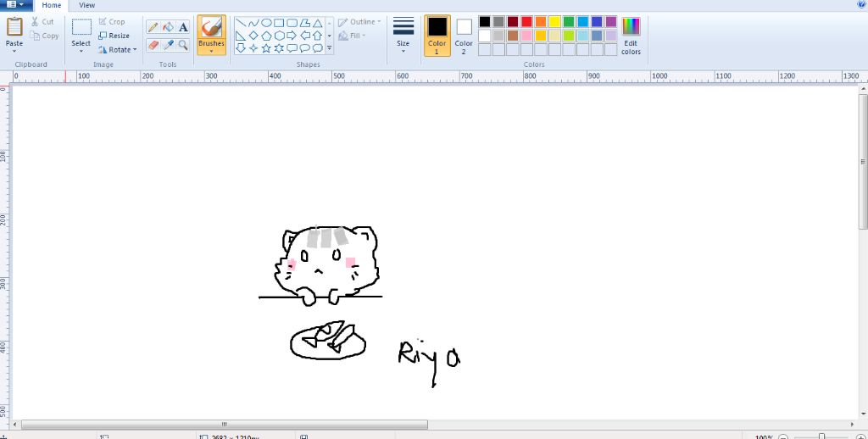Choose the Curve shape
Screen dimensions: 868x439
[x=253, y=23]
